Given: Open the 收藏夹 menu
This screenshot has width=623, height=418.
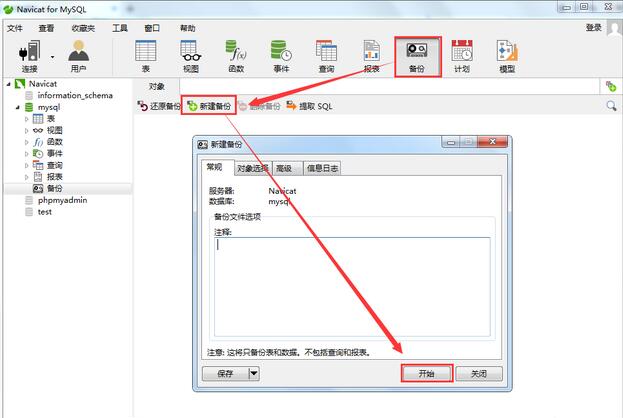Looking at the screenshot, I should tap(83, 28).
